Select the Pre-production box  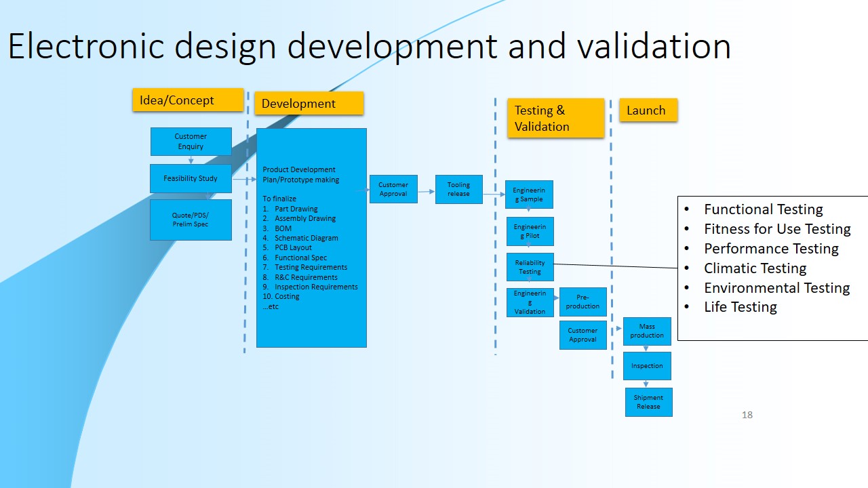(583, 302)
